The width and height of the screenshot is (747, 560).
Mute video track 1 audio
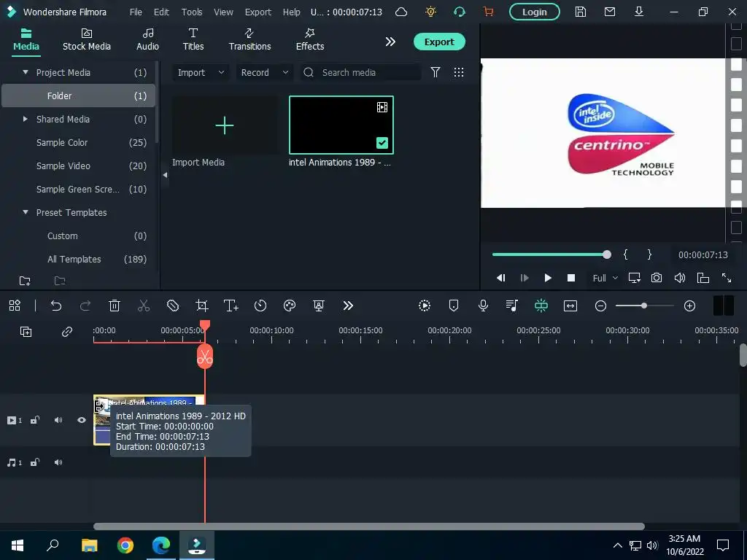click(x=58, y=420)
